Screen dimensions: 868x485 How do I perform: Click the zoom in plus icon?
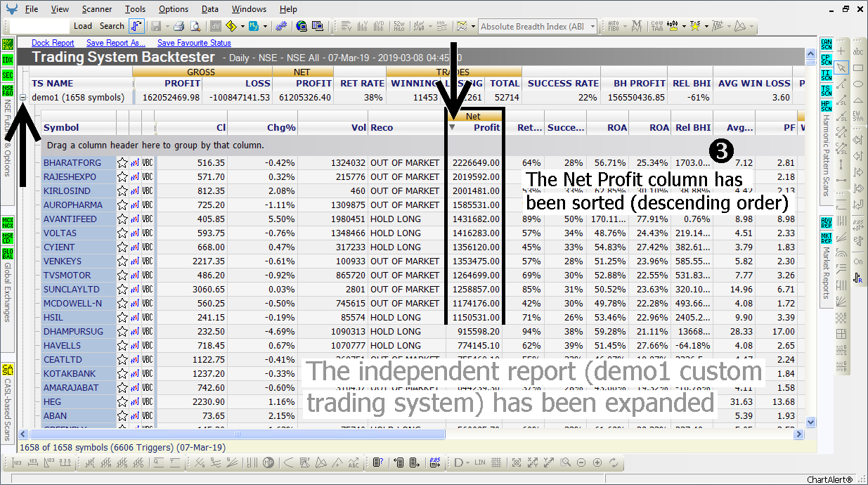pos(597,463)
